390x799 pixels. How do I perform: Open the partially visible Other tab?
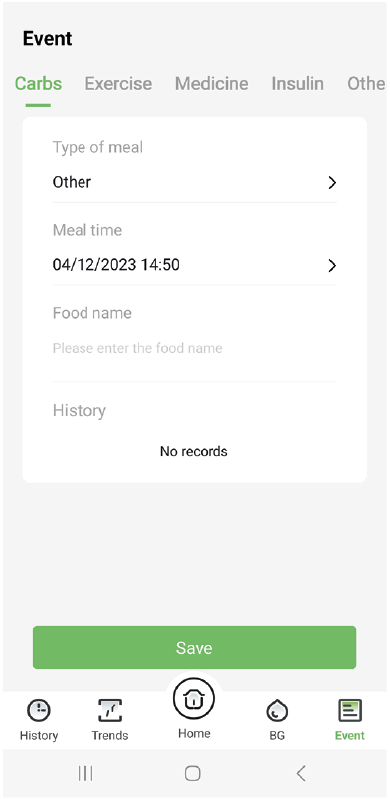(x=367, y=84)
